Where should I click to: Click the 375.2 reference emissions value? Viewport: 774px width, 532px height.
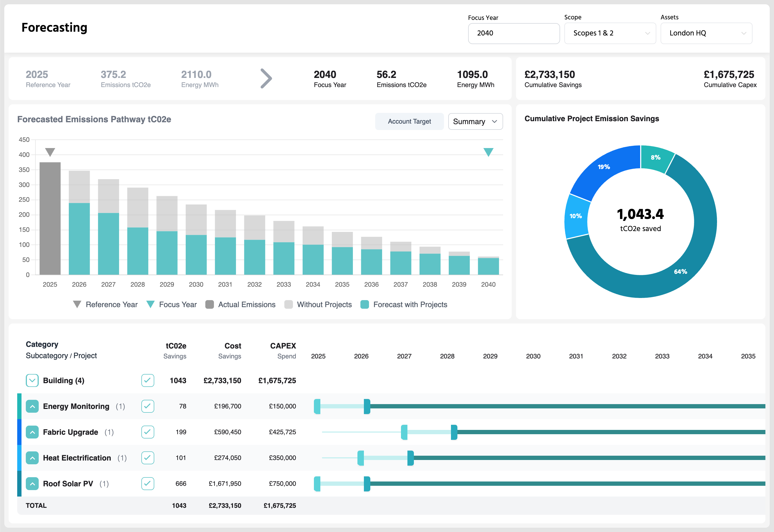[113, 74]
